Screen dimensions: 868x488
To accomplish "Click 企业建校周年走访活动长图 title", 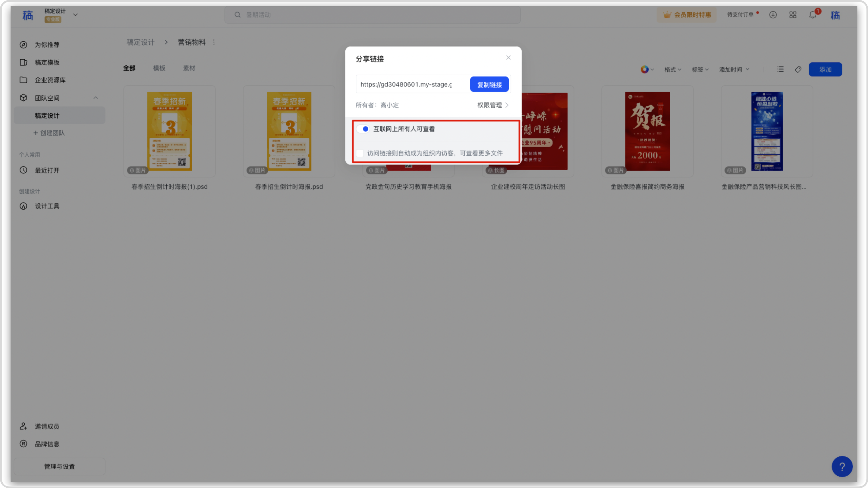I will click(528, 187).
